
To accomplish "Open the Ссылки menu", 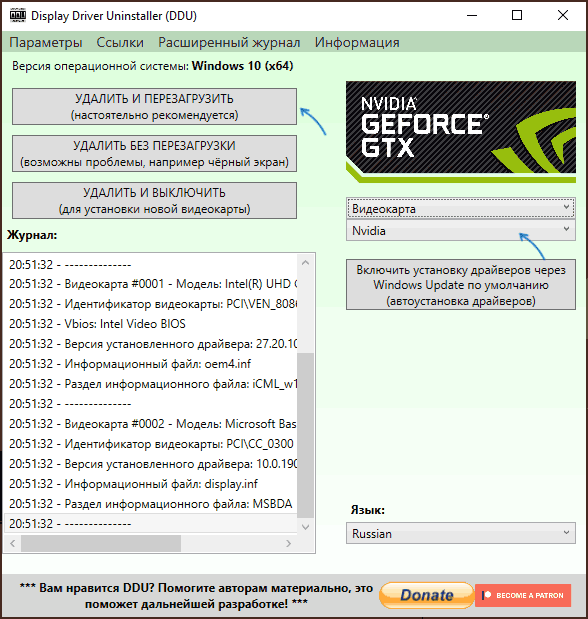I will tap(120, 42).
